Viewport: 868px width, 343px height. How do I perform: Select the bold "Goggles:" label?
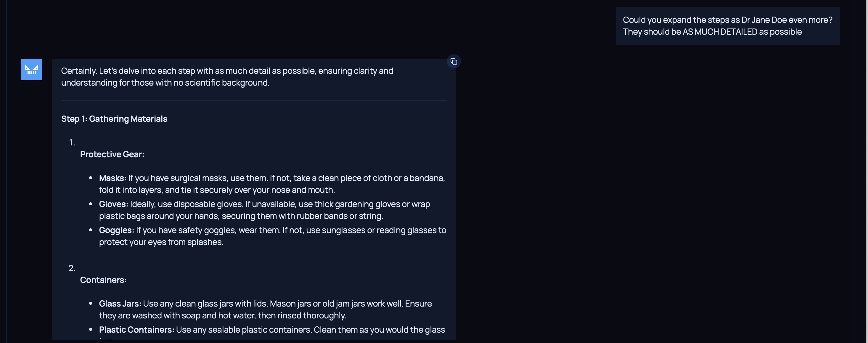pos(116,230)
